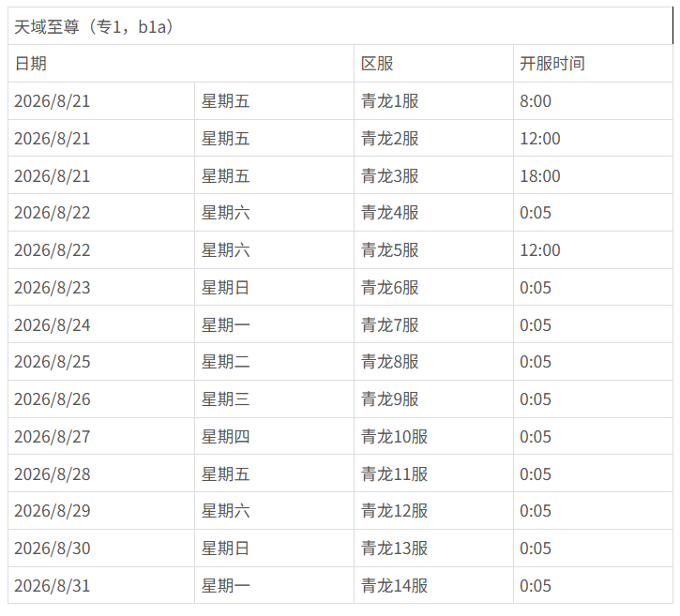The image size is (680, 616).
Task: Click 2026/8/21 in 青龙3服 row
Action: (x=52, y=176)
